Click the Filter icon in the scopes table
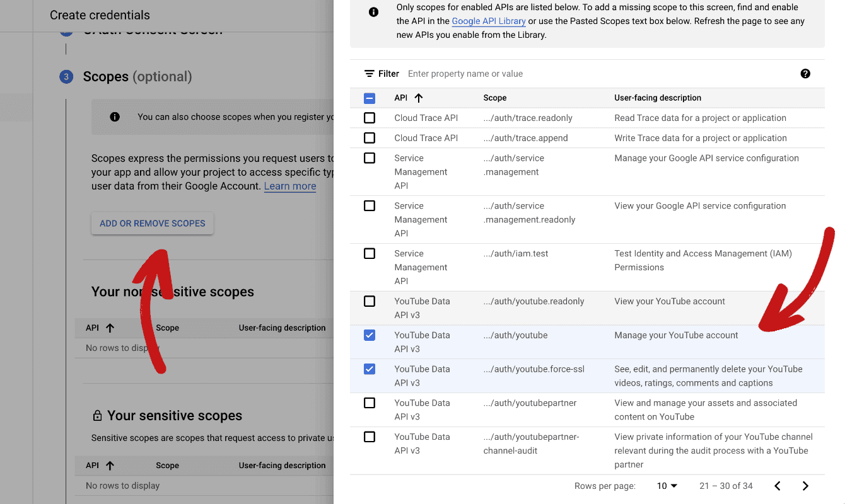 coord(370,74)
